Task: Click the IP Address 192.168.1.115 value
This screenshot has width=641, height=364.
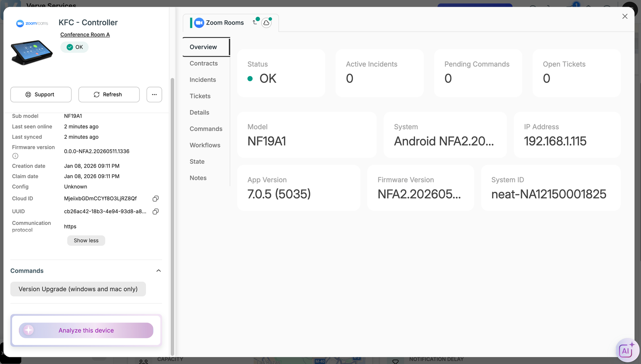Action: click(x=555, y=141)
